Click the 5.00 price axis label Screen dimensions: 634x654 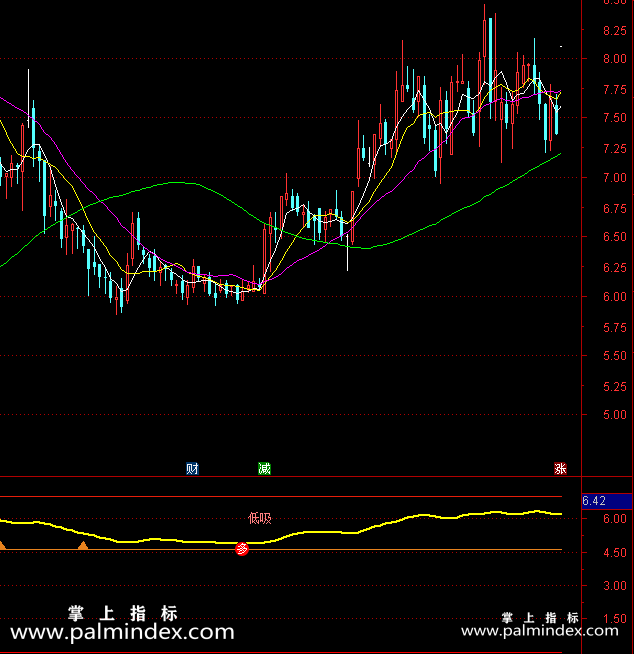pos(614,415)
